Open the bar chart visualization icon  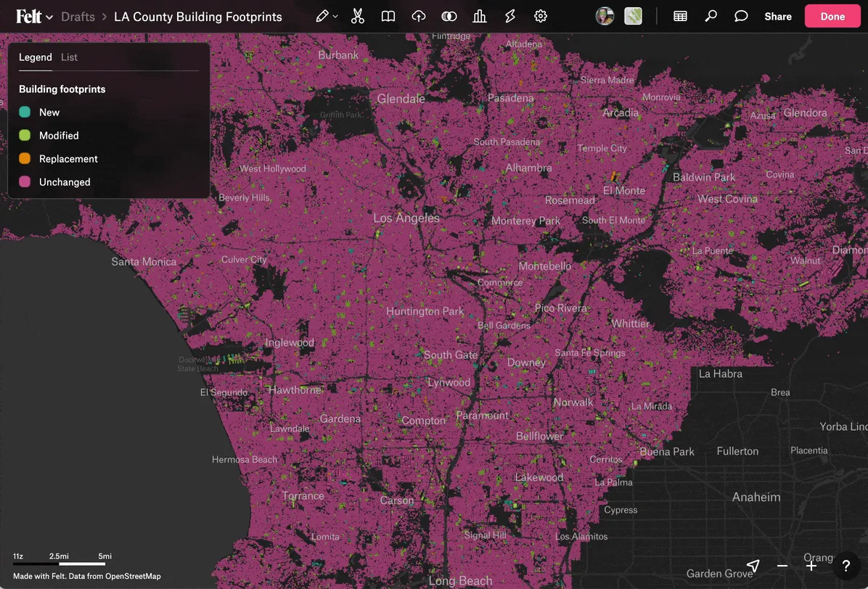[x=480, y=16]
